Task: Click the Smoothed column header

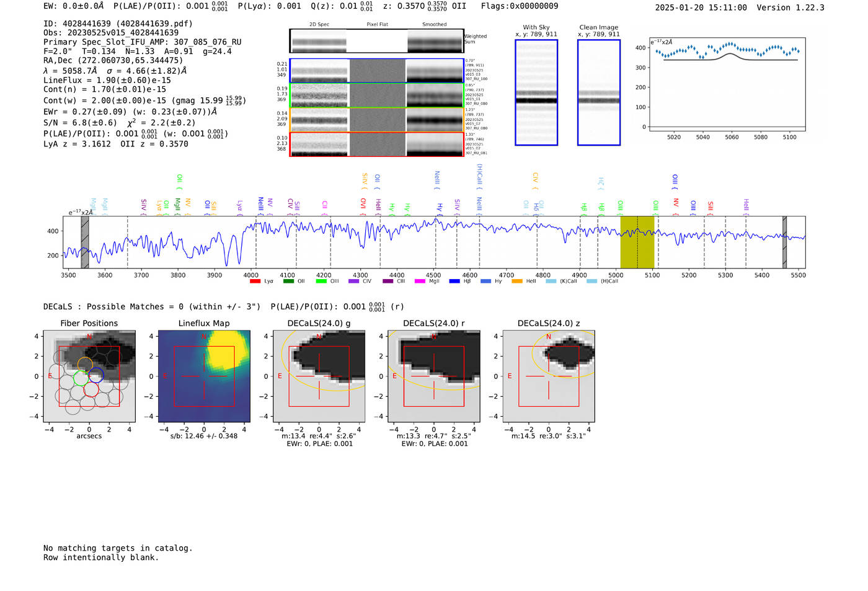Action: pos(435,24)
